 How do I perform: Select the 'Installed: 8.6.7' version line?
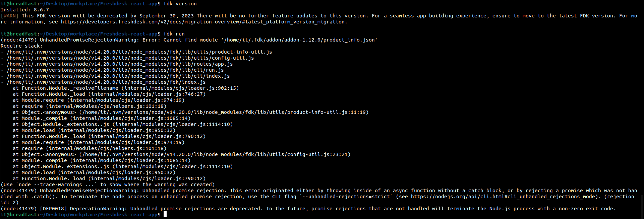25,10
